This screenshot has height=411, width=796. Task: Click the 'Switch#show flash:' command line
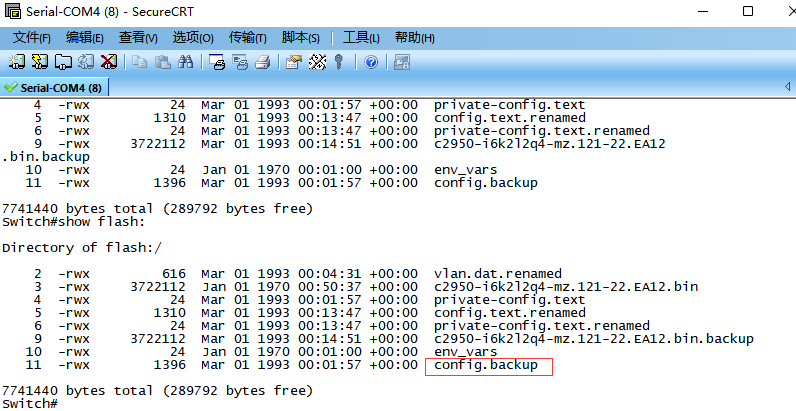(74, 222)
